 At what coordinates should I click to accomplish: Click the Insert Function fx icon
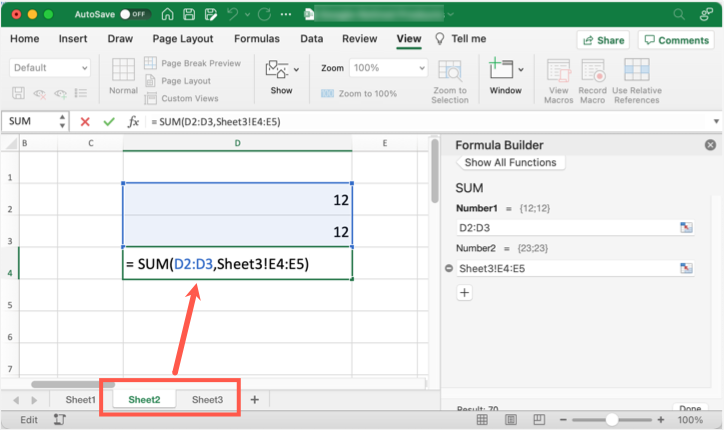tap(132, 121)
